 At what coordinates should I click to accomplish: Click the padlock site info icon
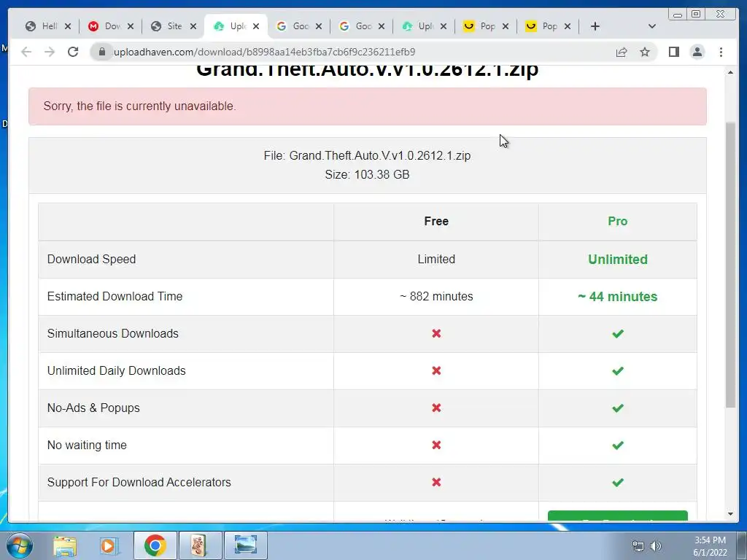click(x=101, y=52)
